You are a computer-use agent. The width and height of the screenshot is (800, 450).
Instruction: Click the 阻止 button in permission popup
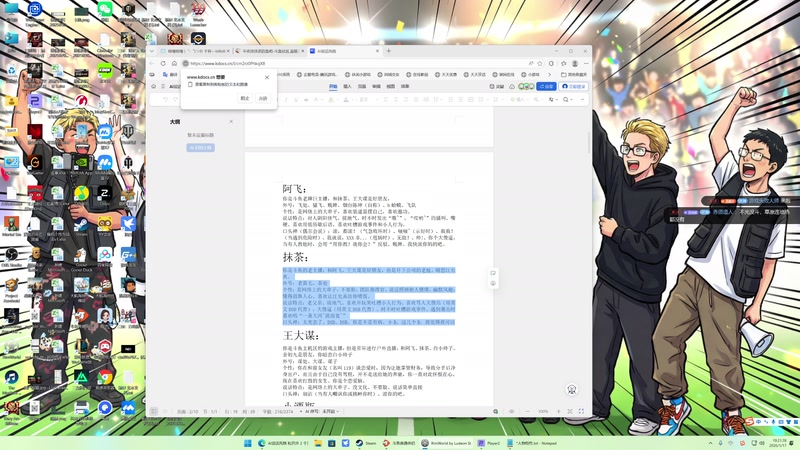245,98
